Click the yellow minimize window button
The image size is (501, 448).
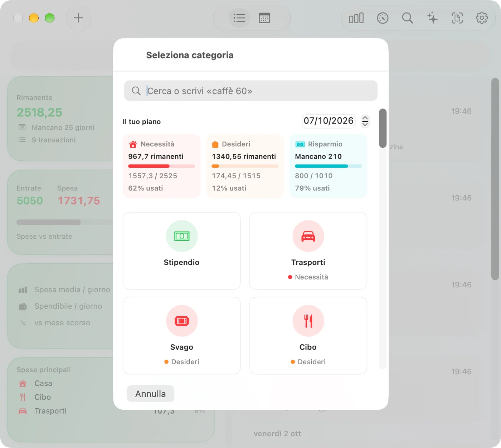coord(34,18)
